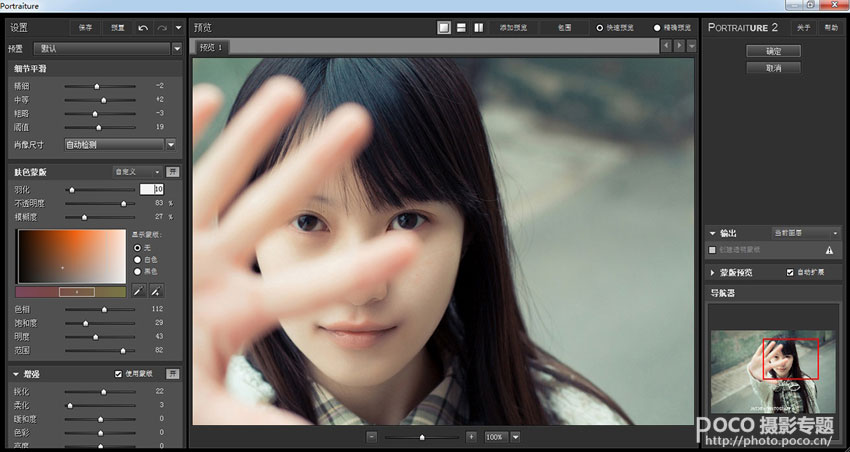Click the 预置 button beside save
The height and width of the screenshot is (452, 850).
click(118, 28)
